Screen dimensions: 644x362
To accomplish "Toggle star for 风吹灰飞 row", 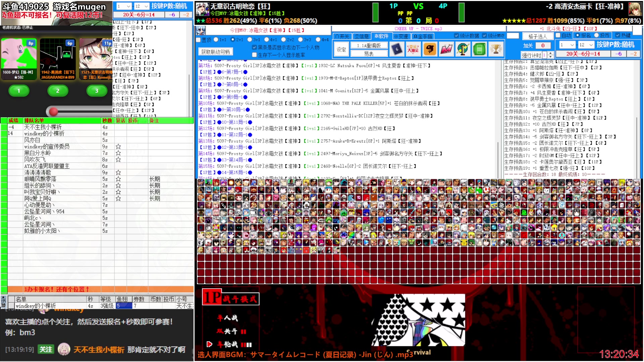I will [x=118, y=160].
